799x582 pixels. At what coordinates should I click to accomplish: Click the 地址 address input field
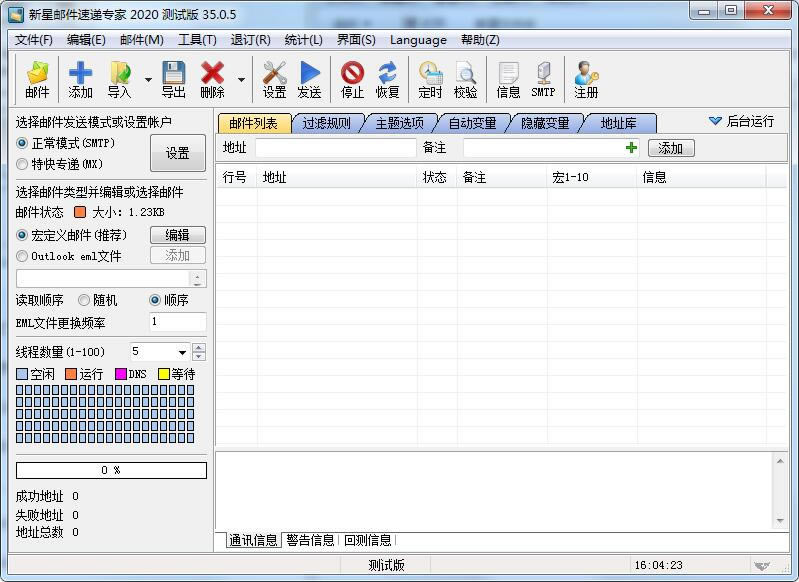[335, 148]
